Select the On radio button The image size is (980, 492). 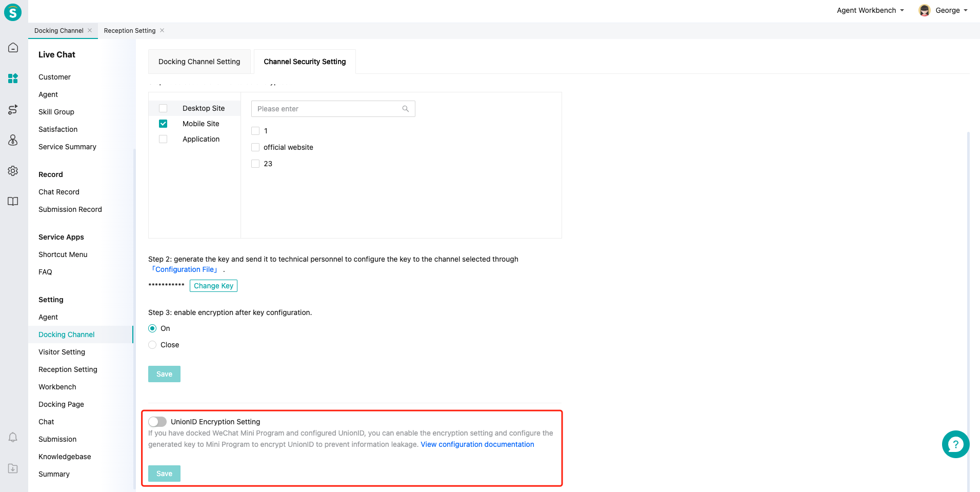[x=152, y=328]
